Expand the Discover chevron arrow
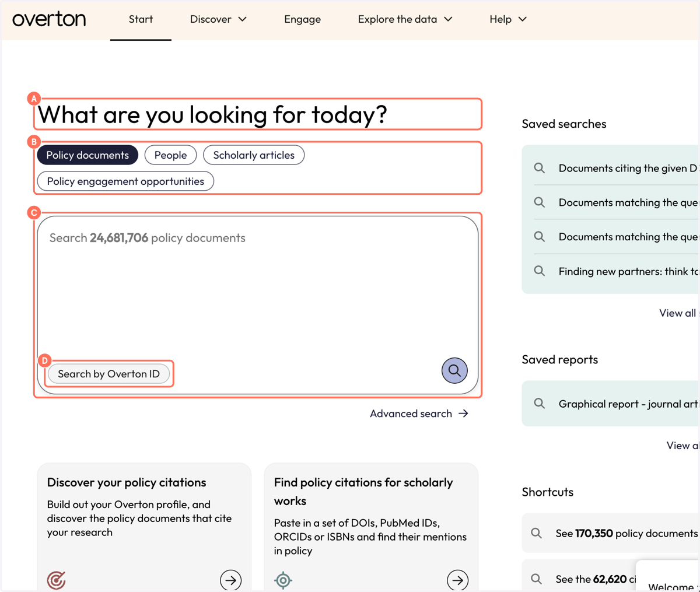This screenshot has height=592, width=700. (x=243, y=19)
